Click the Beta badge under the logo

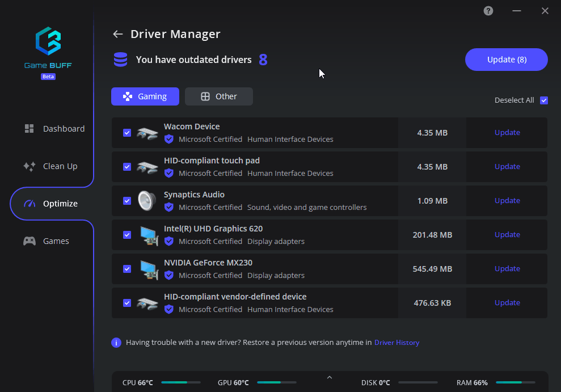click(48, 77)
